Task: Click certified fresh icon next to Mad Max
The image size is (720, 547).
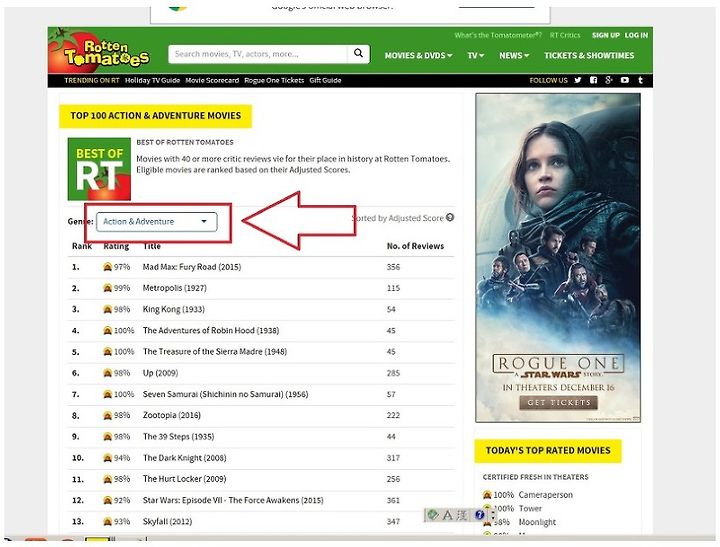Action: (x=107, y=267)
